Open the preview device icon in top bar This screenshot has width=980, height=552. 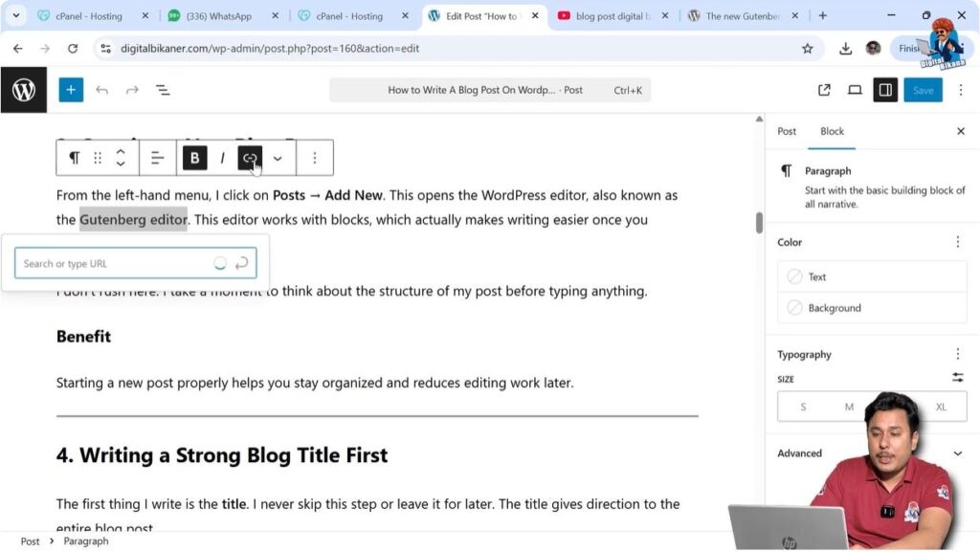pyautogui.click(x=855, y=89)
